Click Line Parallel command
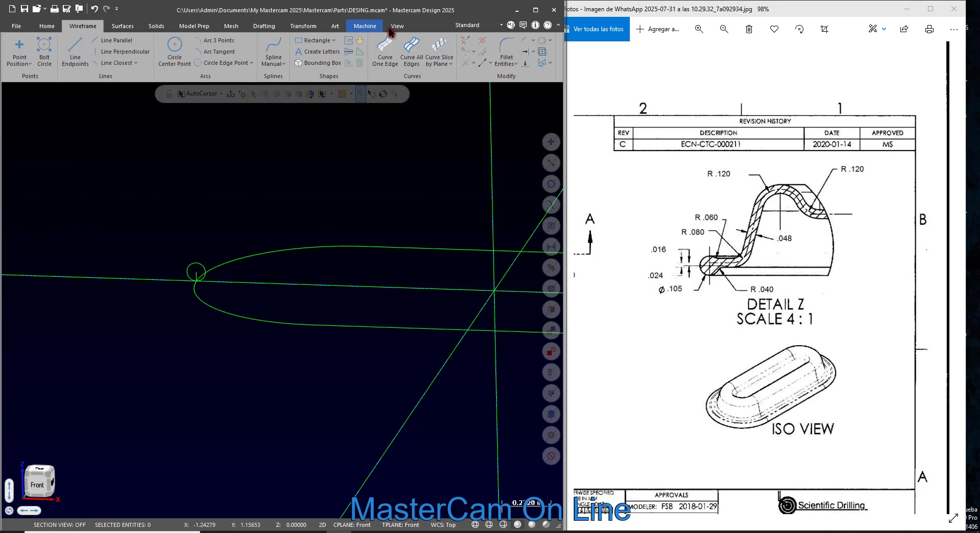The width and height of the screenshot is (980, 533). [x=112, y=40]
